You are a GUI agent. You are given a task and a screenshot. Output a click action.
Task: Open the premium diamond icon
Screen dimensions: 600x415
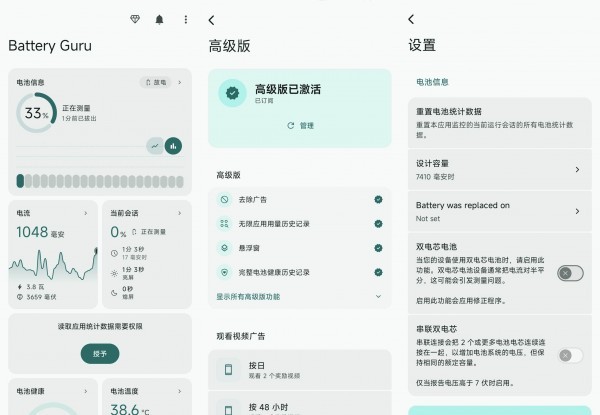[135, 19]
